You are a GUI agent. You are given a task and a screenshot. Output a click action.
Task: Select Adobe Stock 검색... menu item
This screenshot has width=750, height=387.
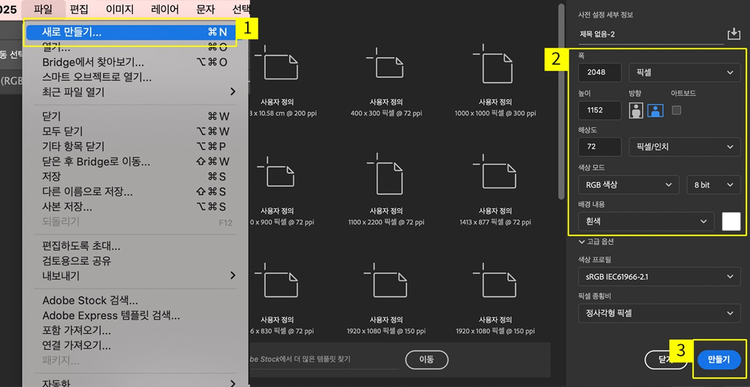135,300
